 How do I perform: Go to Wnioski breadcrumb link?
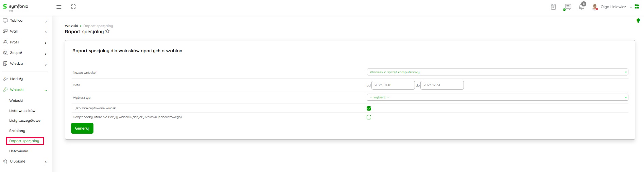pos(71,26)
